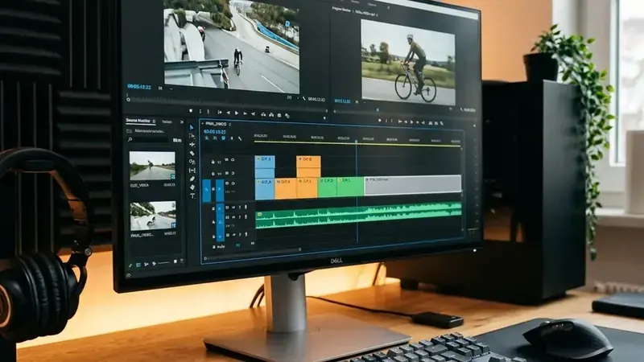The image size is (644, 362).
Task: Mute the first audio track
Action: tap(233, 208)
